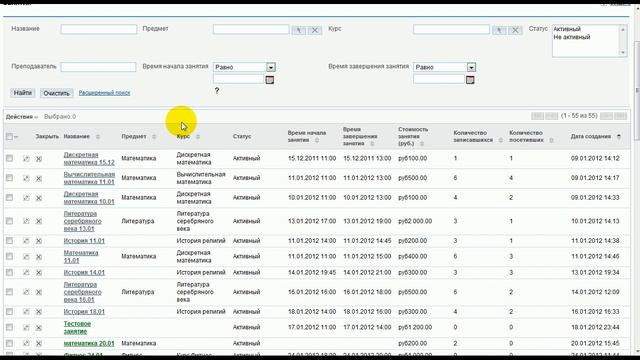Select Активный in the Статус list
The width and height of the screenshot is (640, 360).
(567, 29)
